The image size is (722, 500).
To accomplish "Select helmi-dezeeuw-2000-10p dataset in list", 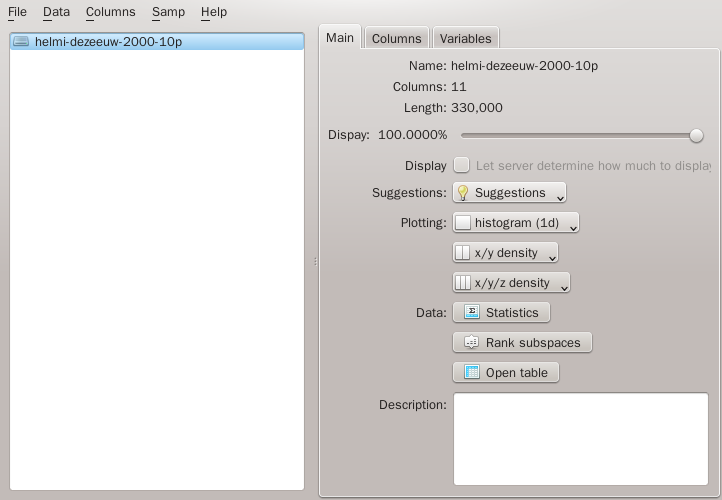I will tap(157, 41).
